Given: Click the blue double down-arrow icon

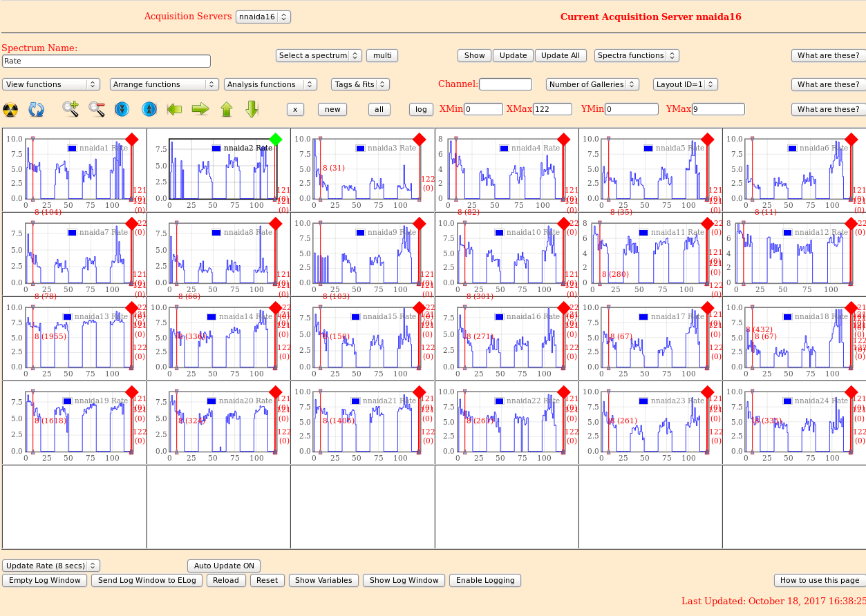Looking at the screenshot, I should [122, 109].
